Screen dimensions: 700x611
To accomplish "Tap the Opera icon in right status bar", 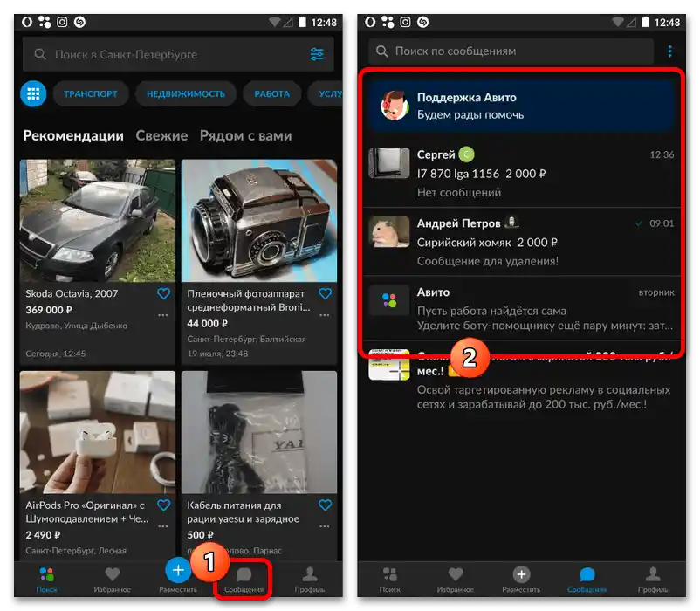I will pyautogui.click(x=370, y=22).
